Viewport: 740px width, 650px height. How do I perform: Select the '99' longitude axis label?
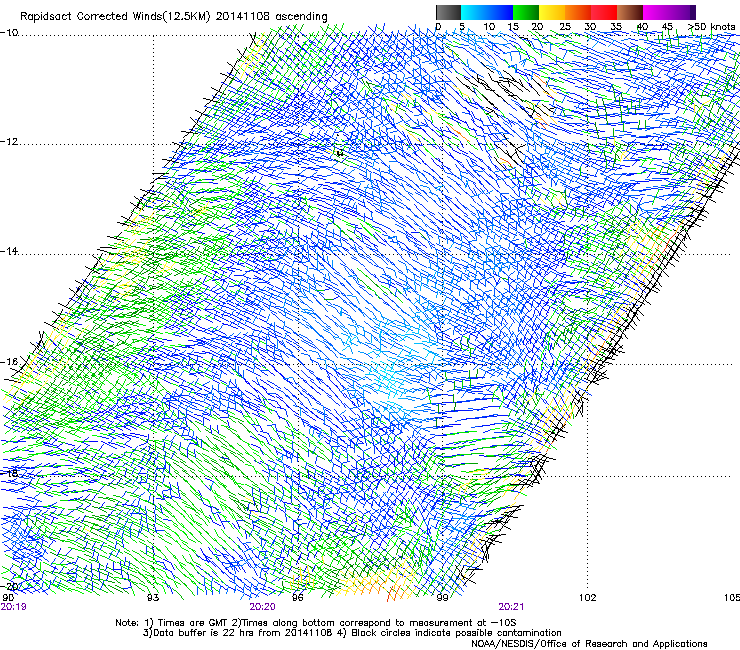click(442, 598)
